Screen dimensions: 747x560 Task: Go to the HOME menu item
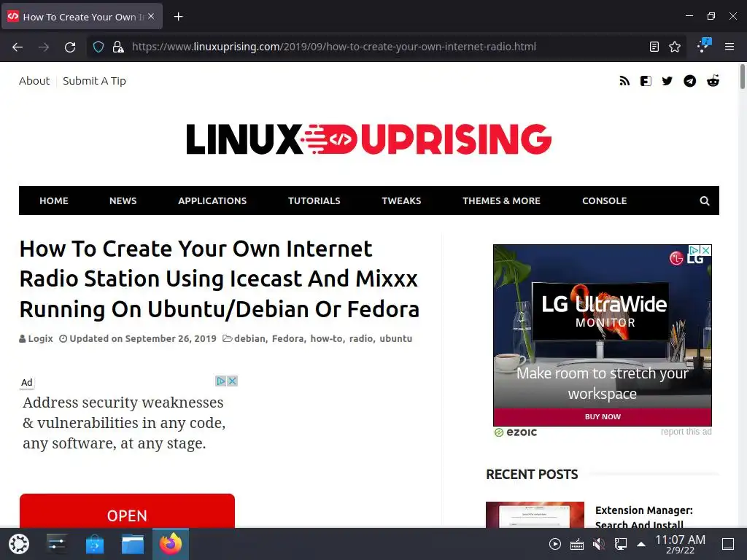54,201
